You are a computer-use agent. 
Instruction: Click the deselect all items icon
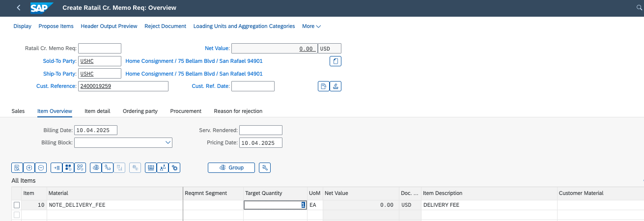pos(80,167)
